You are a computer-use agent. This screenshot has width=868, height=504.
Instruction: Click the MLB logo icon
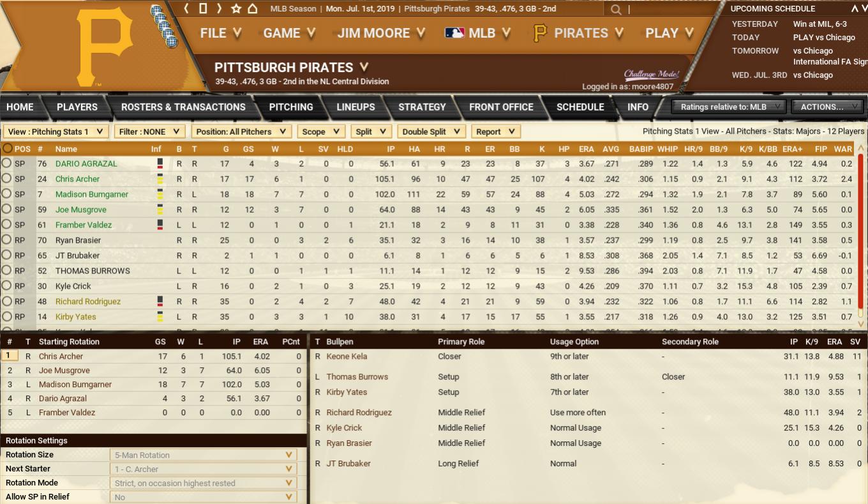coord(454,33)
